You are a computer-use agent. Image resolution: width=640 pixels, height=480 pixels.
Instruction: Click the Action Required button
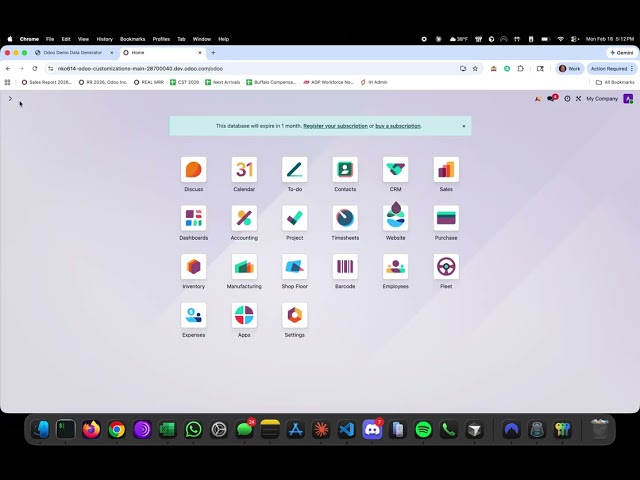[611, 69]
